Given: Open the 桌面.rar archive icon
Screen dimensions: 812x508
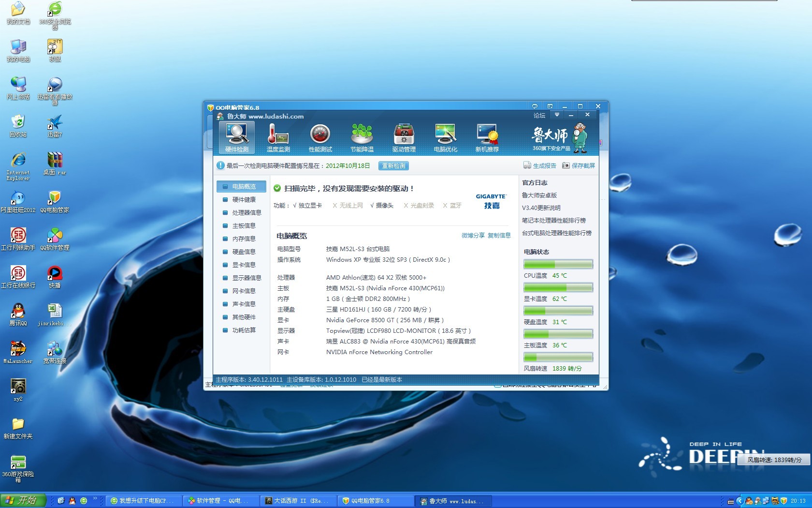Looking at the screenshot, I should tap(55, 164).
